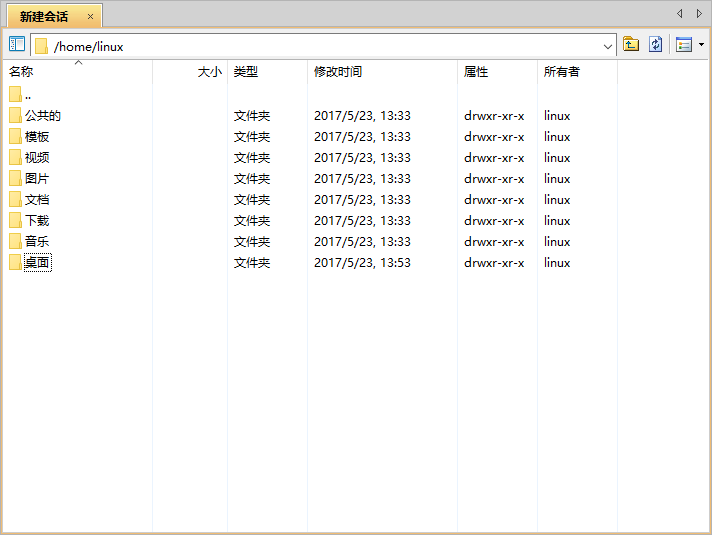
Task: Open the view mode options icon
Action: click(x=683, y=45)
